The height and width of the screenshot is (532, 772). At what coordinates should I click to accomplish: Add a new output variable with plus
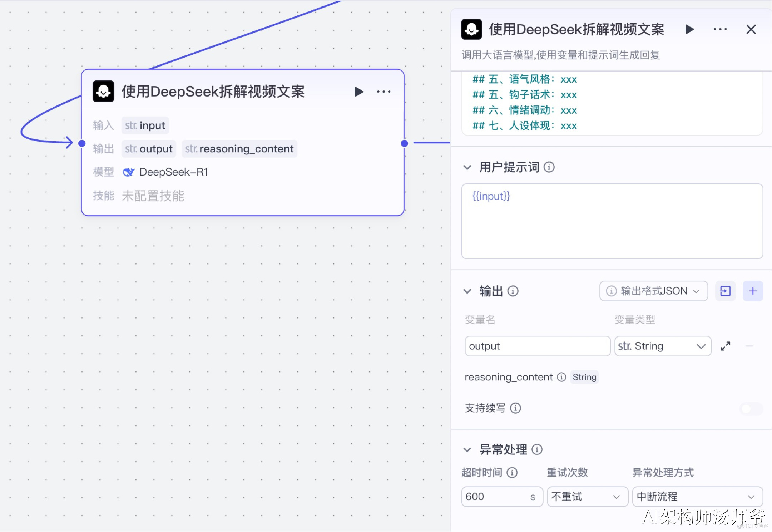tap(753, 291)
